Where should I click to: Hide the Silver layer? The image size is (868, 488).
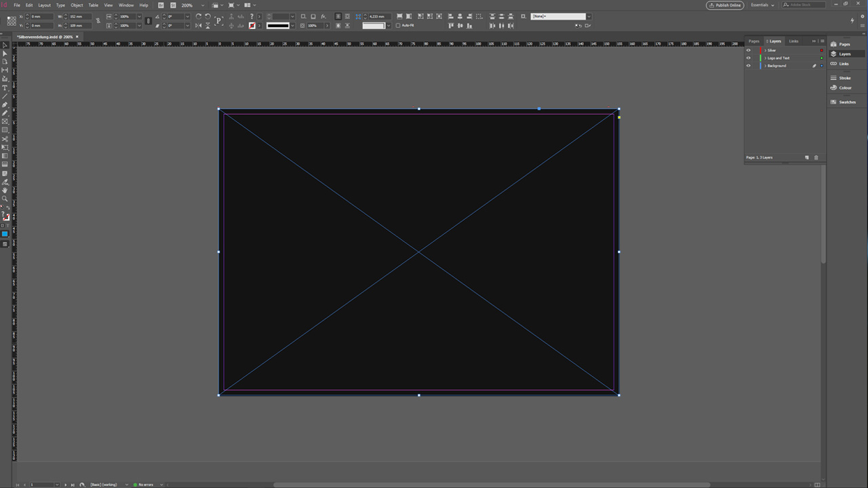pos(749,50)
